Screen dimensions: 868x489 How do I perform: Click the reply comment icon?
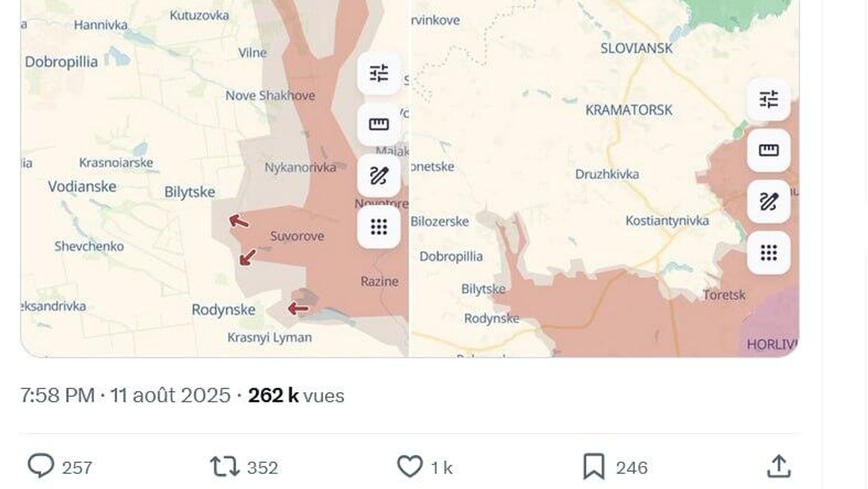click(x=41, y=466)
